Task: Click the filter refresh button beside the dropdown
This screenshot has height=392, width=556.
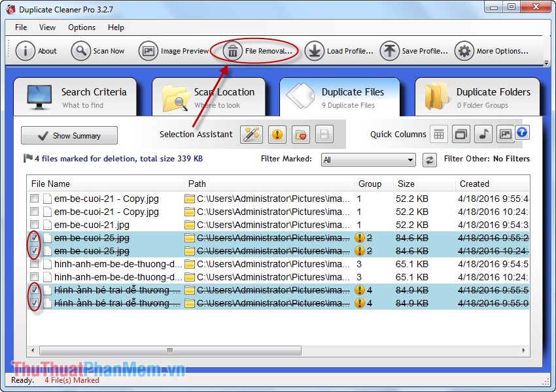Action: click(428, 159)
